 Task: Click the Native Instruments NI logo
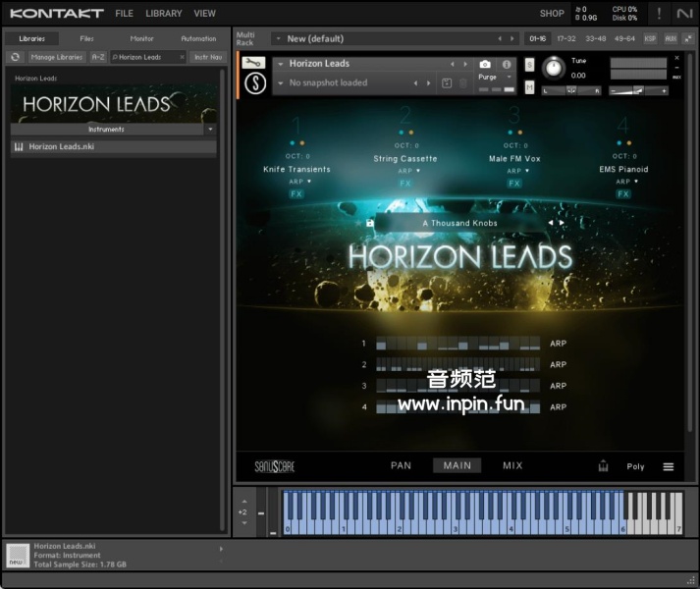(684, 14)
